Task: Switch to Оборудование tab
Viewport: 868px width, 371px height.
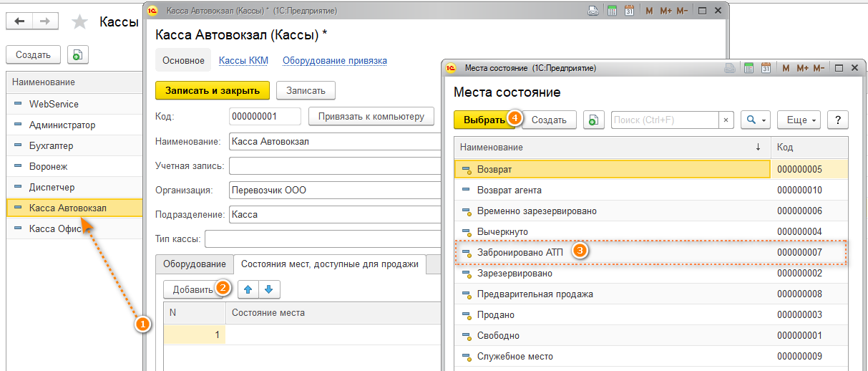Action: pyautogui.click(x=195, y=264)
